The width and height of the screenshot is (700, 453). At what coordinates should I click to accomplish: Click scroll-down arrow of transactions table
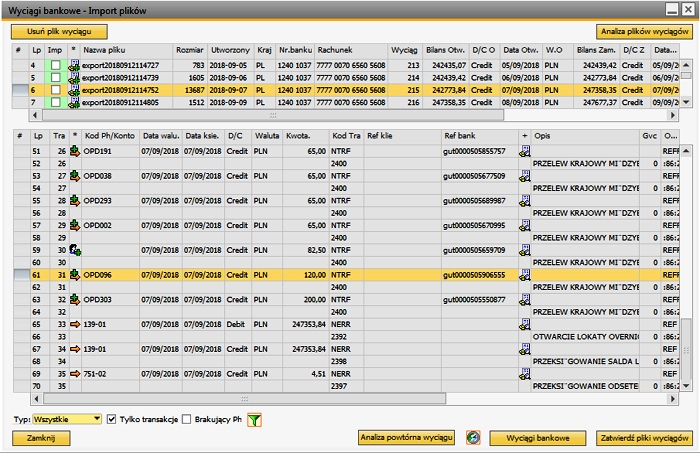click(686, 386)
